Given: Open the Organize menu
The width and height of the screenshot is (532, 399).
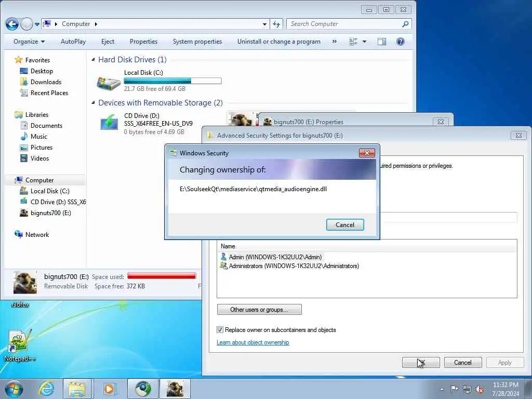Looking at the screenshot, I should pos(29,42).
